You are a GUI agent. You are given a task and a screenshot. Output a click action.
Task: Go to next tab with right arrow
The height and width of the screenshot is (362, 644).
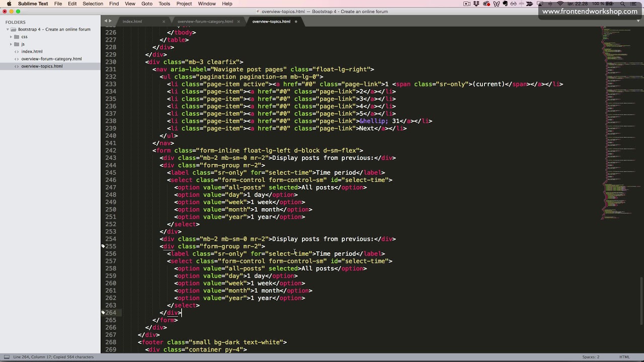(110, 21)
